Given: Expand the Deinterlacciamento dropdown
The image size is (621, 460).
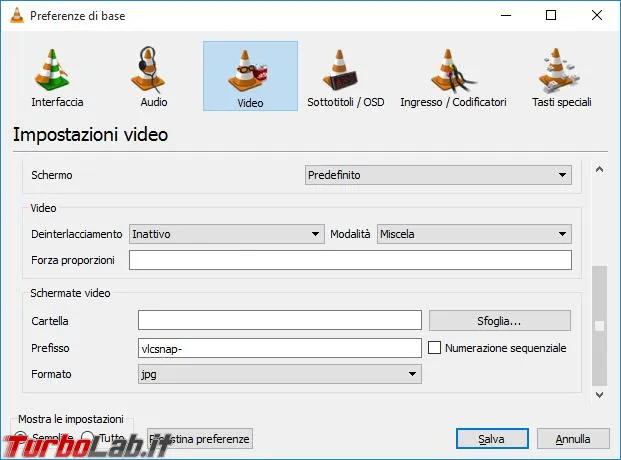Looking at the screenshot, I should pos(227,234).
